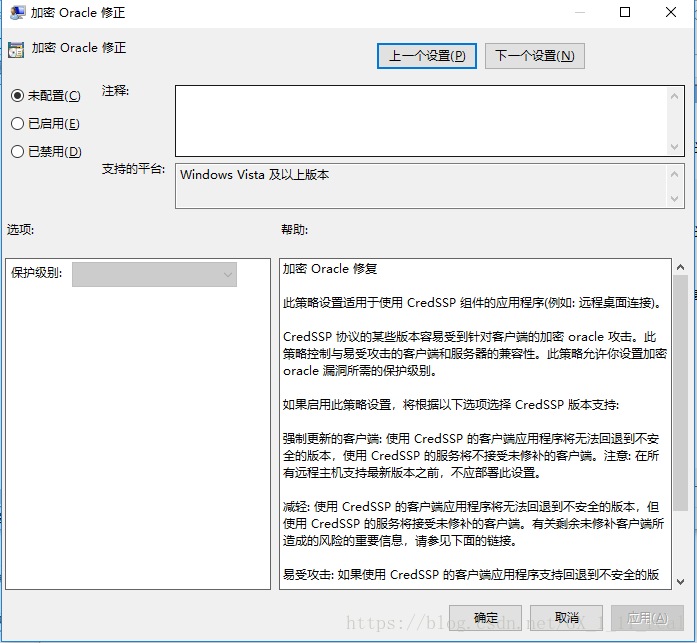The height and width of the screenshot is (643, 697).
Task: Click the 帮助 label
Action: [294, 230]
